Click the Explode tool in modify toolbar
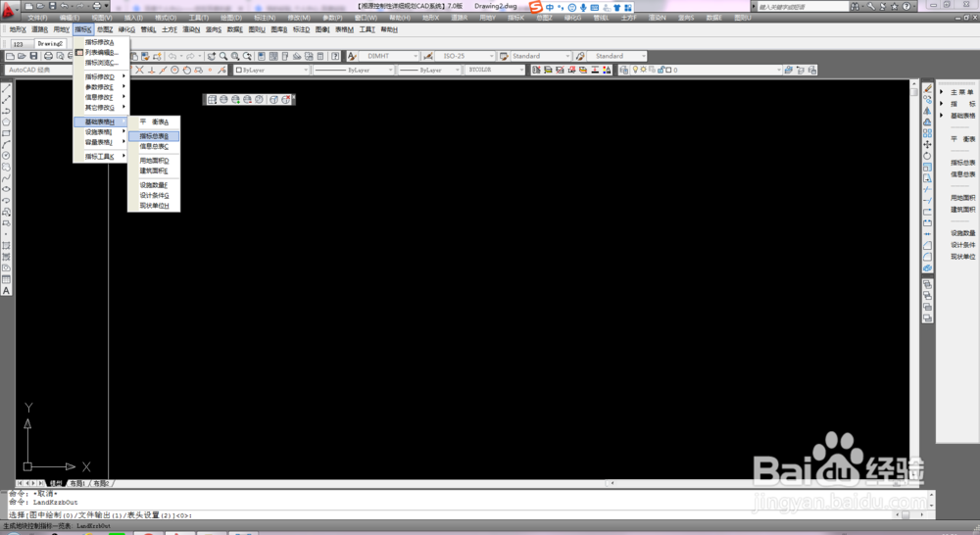The width and height of the screenshot is (980, 535). click(927, 268)
